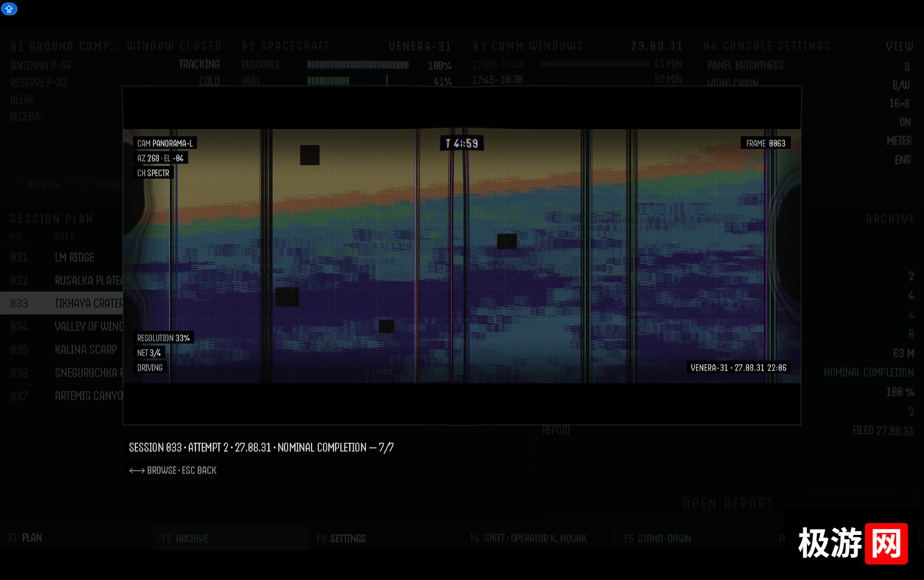Click the T 41:59 timer

click(x=462, y=143)
